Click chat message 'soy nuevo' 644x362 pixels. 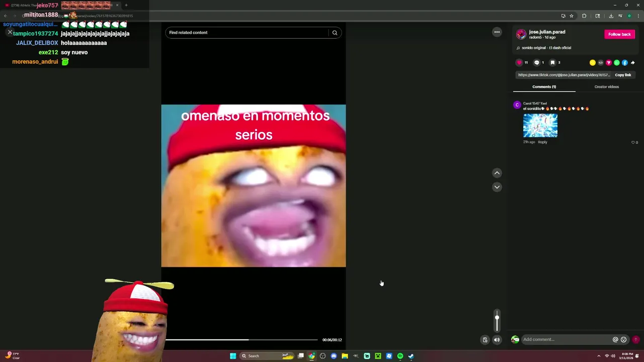pyautogui.click(x=74, y=52)
